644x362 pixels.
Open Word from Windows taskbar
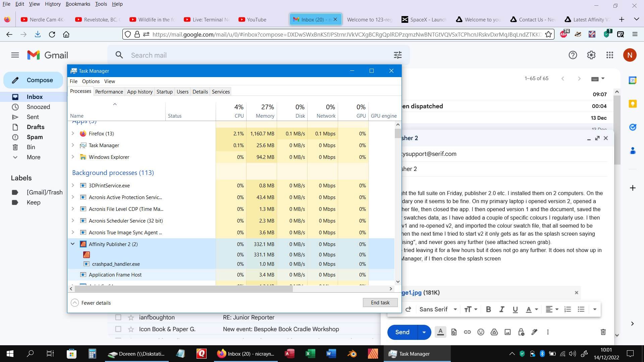331,354
